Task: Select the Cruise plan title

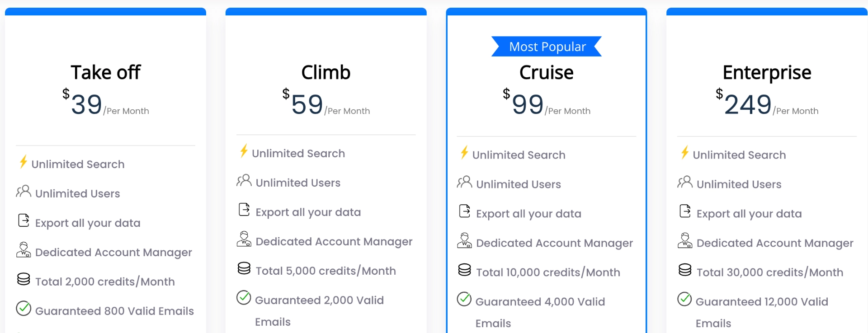Action: point(547,71)
